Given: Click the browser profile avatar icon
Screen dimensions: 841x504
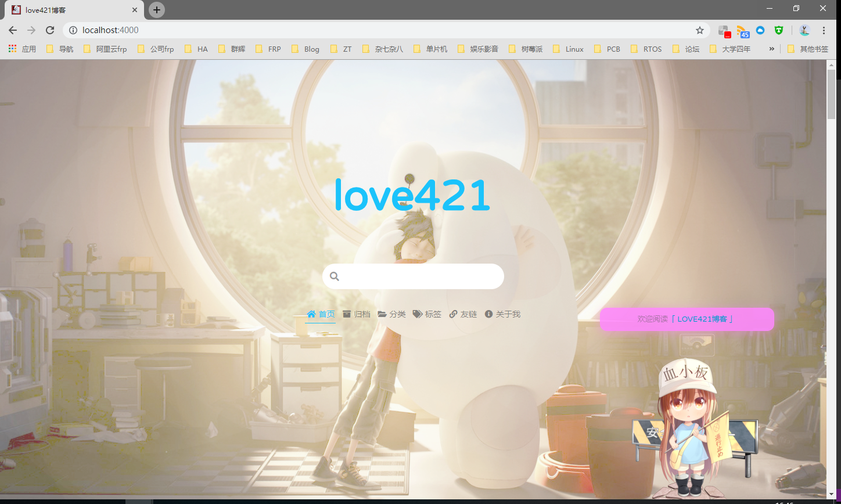Looking at the screenshot, I should point(804,30).
